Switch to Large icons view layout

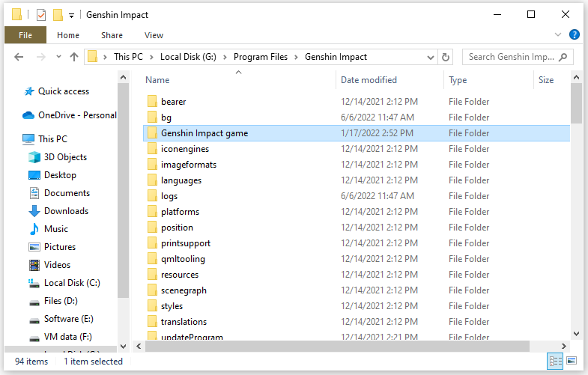click(572, 361)
